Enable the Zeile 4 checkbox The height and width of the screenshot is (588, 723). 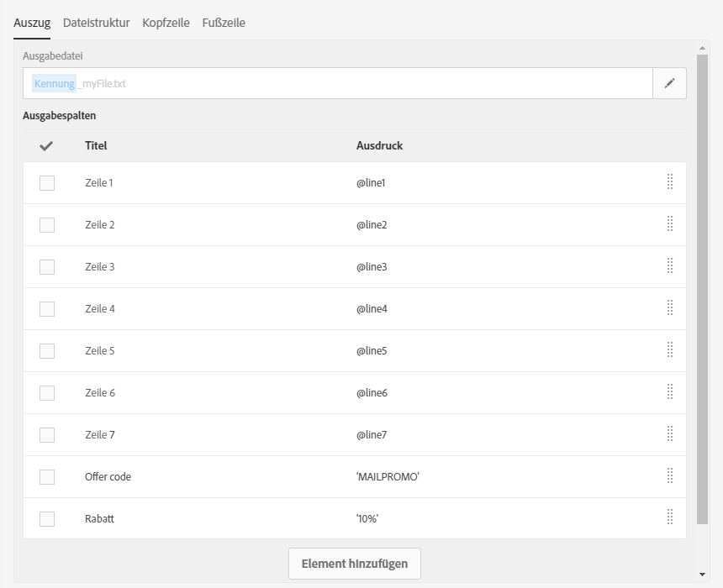pyautogui.click(x=47, y=309)
